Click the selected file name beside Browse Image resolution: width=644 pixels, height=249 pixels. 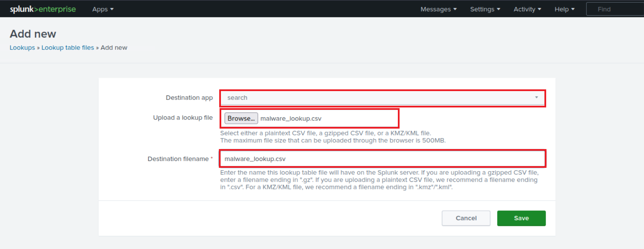pyautogui.click(x=291, y=119)
